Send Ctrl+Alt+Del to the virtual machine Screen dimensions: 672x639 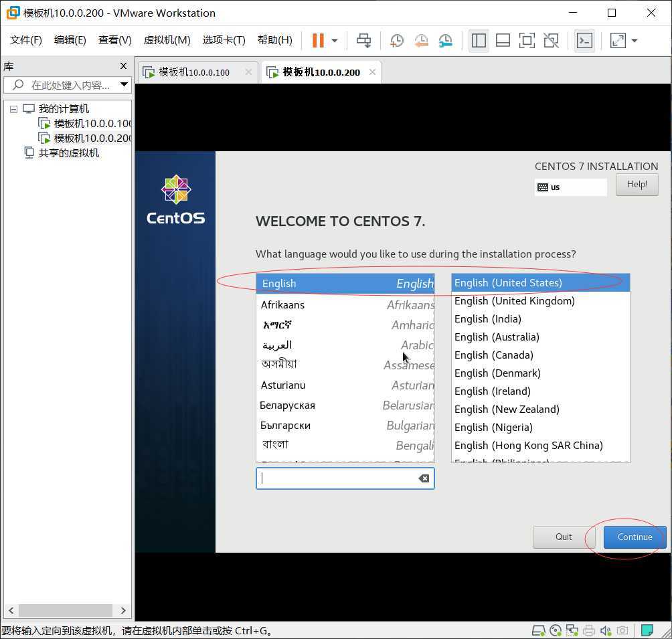coord(364,41)
